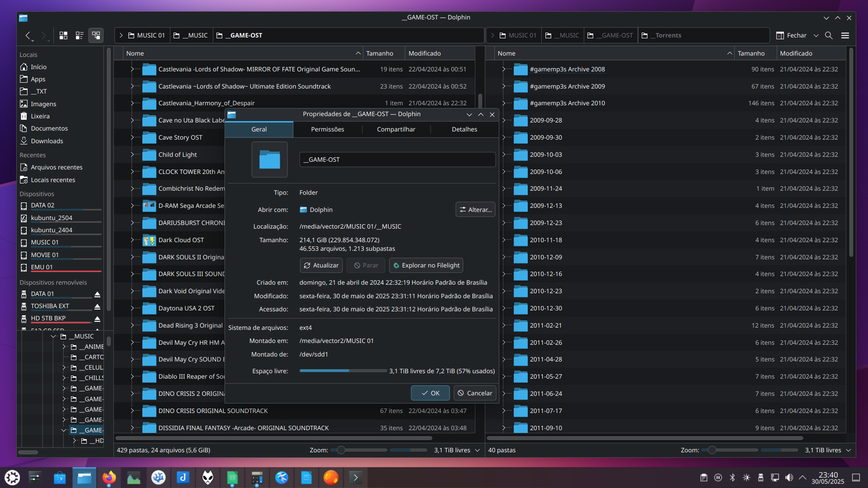Switch to icons view mode

64,35
